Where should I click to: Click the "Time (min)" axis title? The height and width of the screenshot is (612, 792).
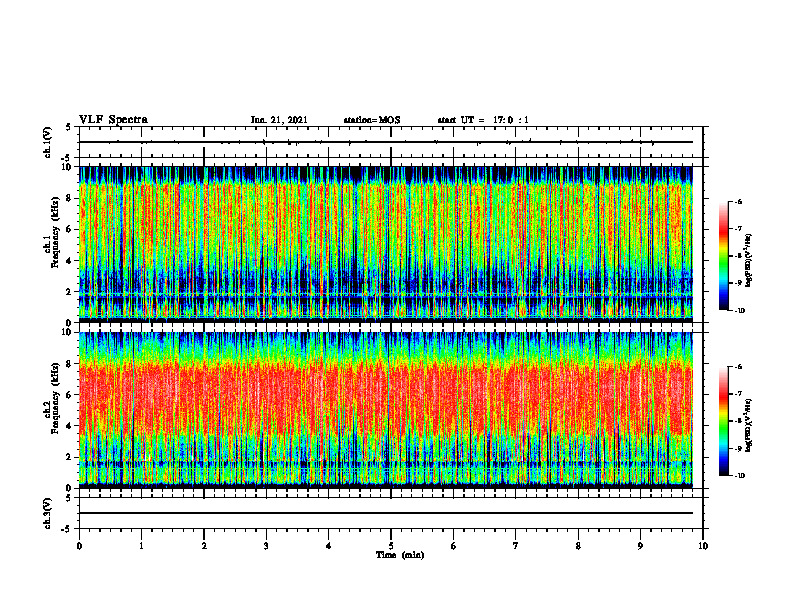pyautogui.click(x=400, y=555)
